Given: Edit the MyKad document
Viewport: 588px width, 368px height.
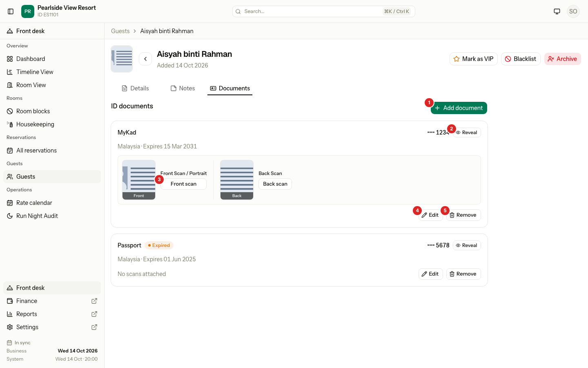Looking at the screenshot, I should click(431, 215).
